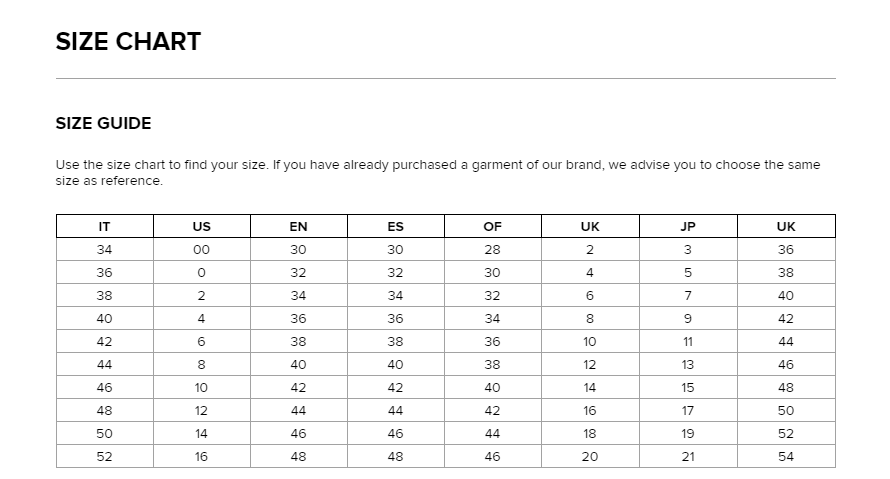Select the JP size 13 cell

click(x=688, y=364)
